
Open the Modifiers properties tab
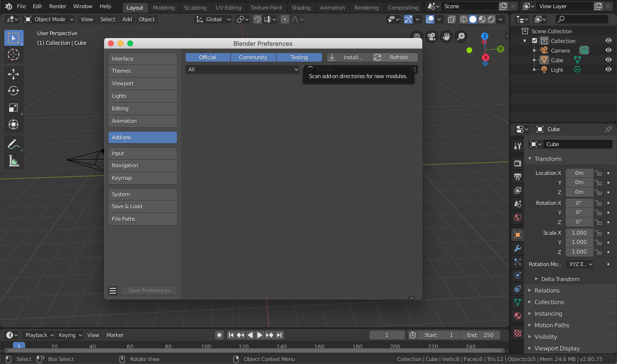click(518, 249)
